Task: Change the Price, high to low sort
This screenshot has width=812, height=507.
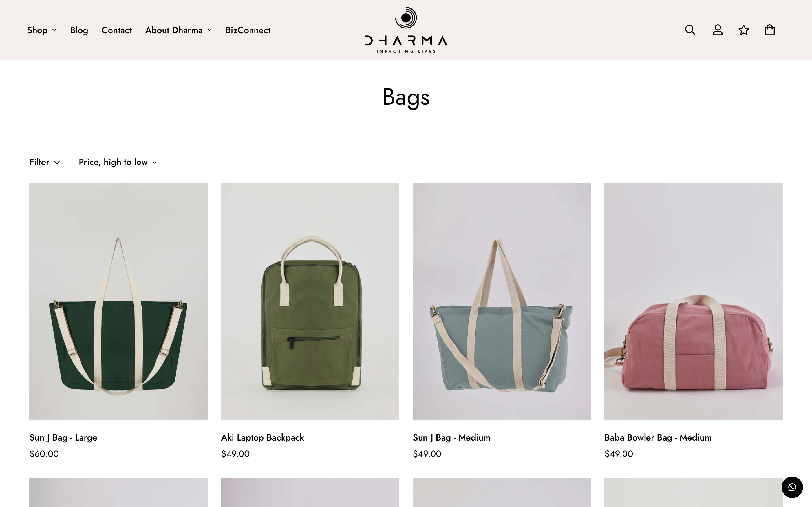Action: [118, 162]
